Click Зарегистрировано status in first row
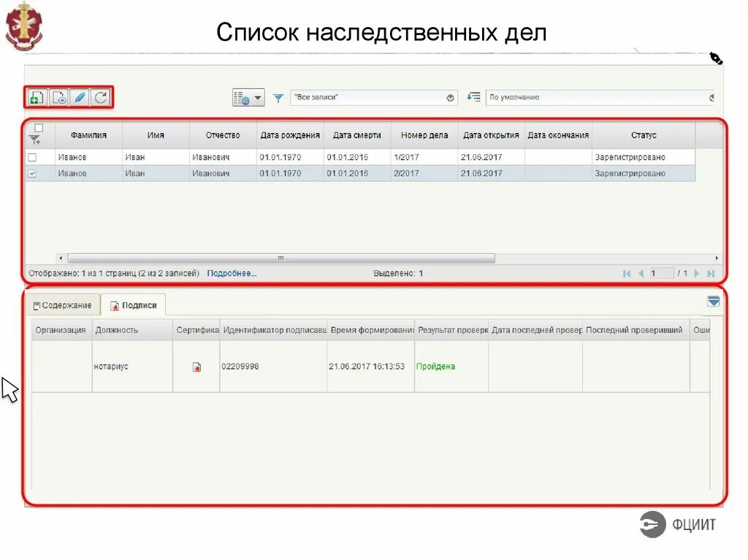This screenshot has width=748, height=560. pyautogui.click(x=630, y=158)
